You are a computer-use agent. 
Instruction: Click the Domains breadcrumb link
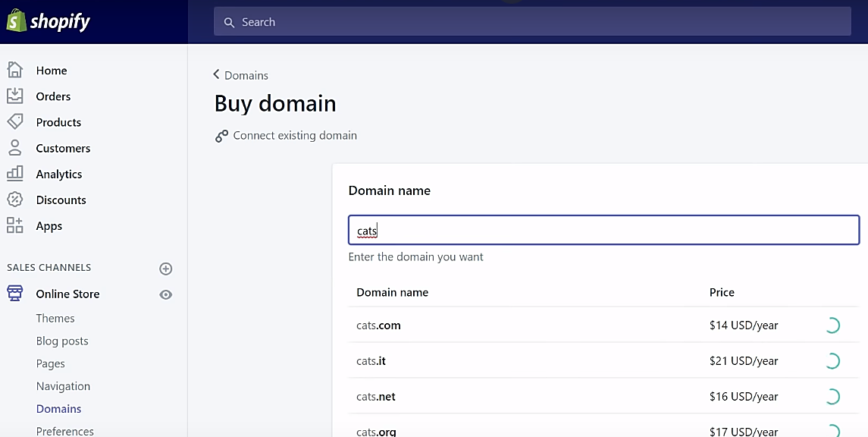pyautogui.click(x=246, y=75)
